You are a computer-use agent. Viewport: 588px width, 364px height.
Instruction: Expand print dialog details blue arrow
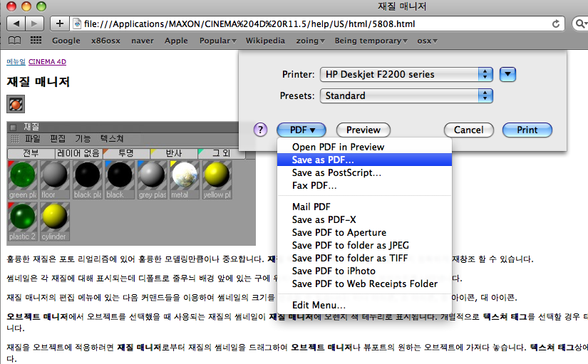pyautogui.click(x=507, y=74)
